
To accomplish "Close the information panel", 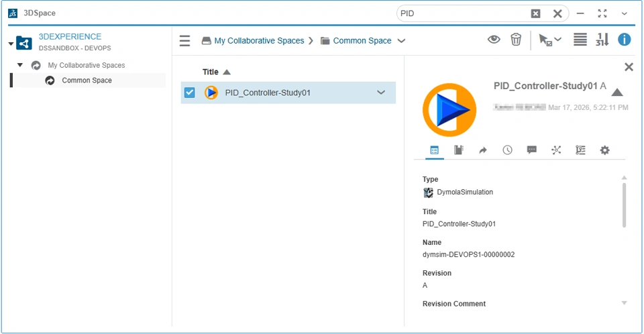I will point(629,67).
